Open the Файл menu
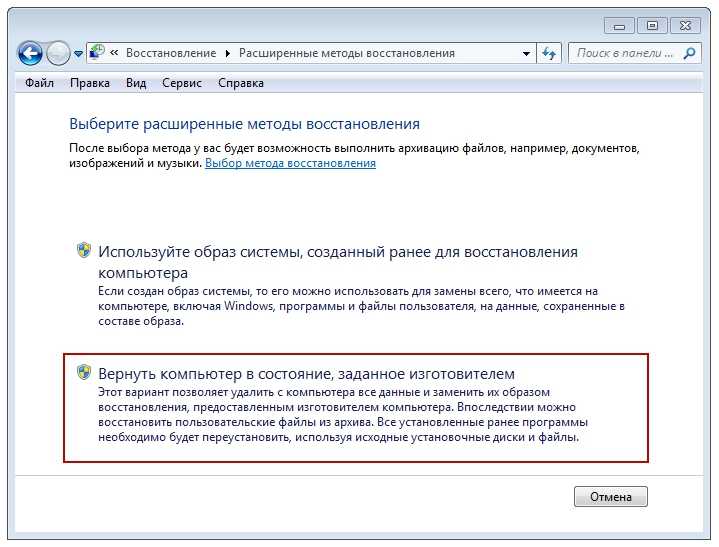 click(x=39, y=83)
